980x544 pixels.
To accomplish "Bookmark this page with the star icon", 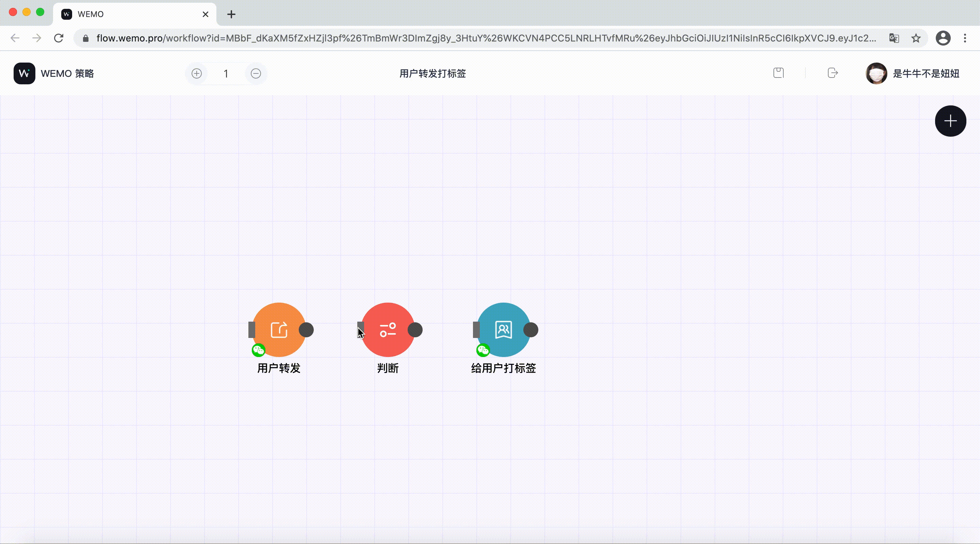I will pos(916,38).
